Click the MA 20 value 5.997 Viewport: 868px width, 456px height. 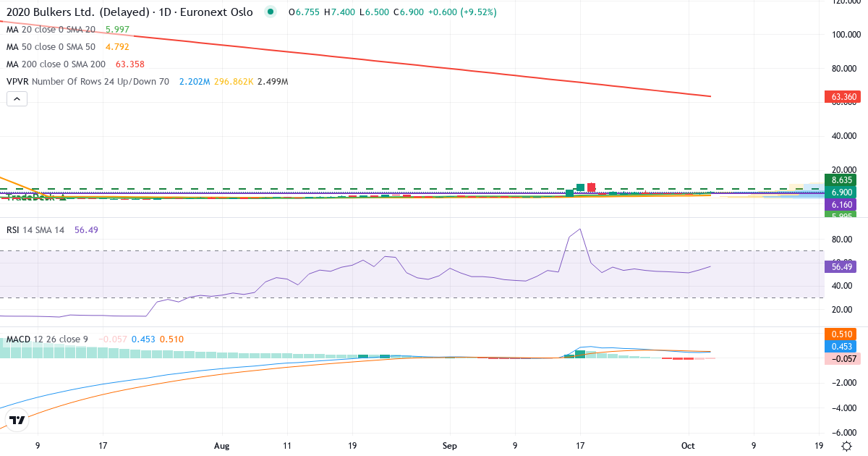[x=117, y=30]
